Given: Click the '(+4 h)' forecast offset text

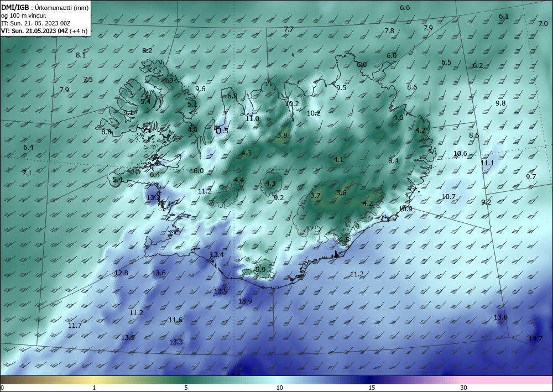Looking at the screenshot, I should click(x=79, y=31).
